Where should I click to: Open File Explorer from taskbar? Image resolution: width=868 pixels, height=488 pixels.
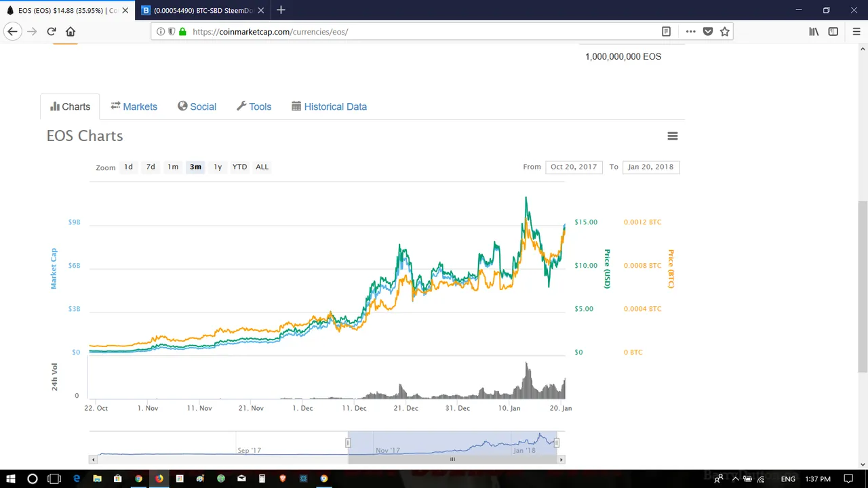coord(97,479)
